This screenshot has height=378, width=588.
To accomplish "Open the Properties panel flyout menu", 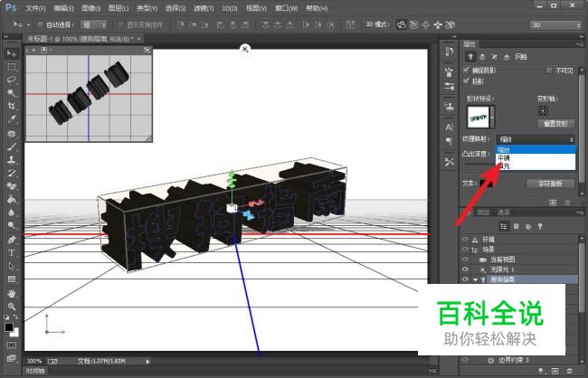I will (579, 44).
